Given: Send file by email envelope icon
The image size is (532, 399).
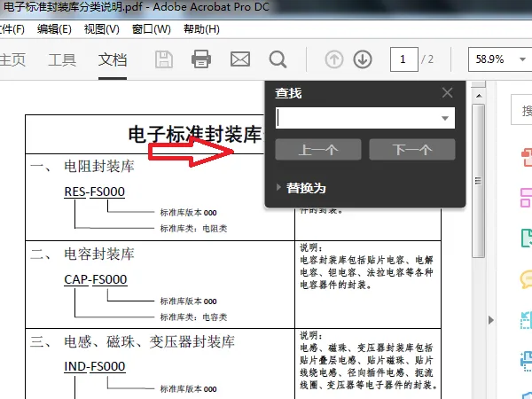Looking at the screenshot, I should 240,59.
